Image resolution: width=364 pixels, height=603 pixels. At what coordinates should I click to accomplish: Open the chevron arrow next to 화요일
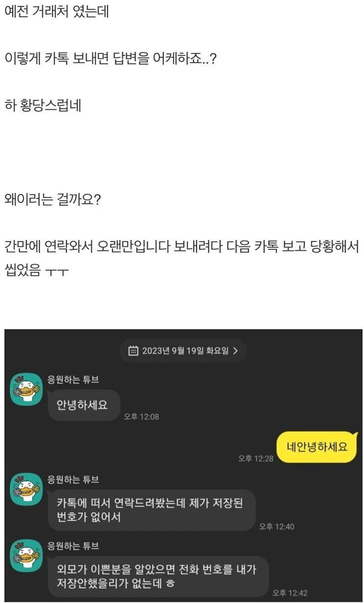(x=235, y=351)
